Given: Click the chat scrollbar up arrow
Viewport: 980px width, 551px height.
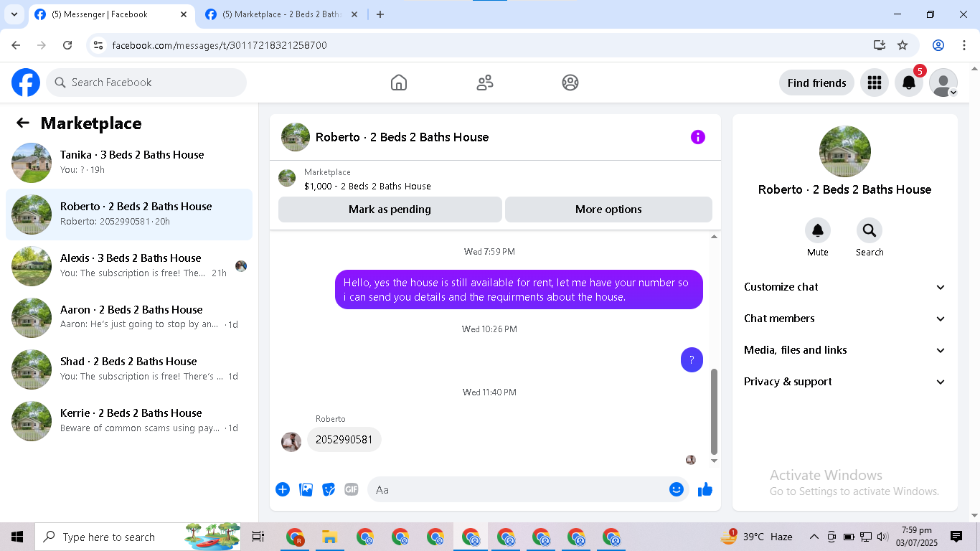Looking at the screenshot, I should point(714,237).
